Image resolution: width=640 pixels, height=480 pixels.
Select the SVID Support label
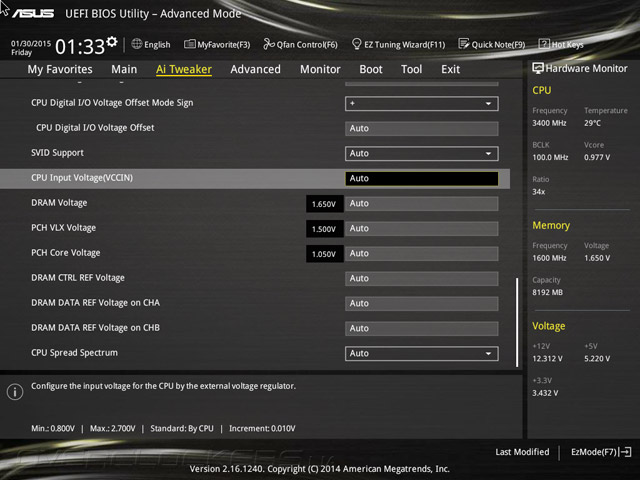(58, 153)
